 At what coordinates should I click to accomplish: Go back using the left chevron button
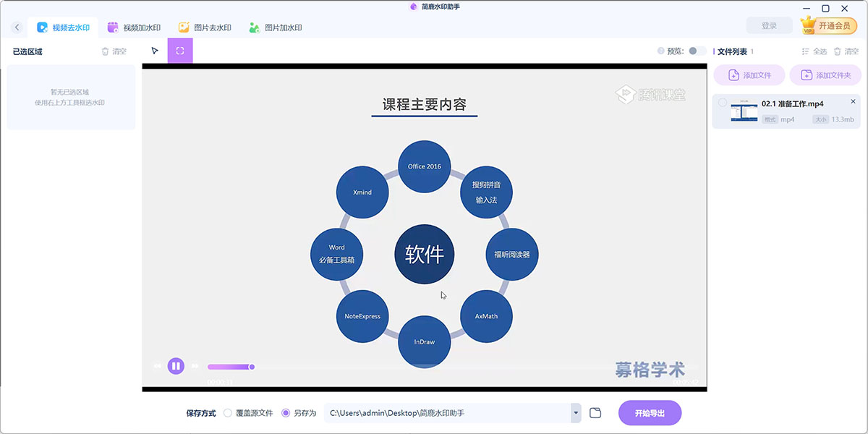[17, 27]
